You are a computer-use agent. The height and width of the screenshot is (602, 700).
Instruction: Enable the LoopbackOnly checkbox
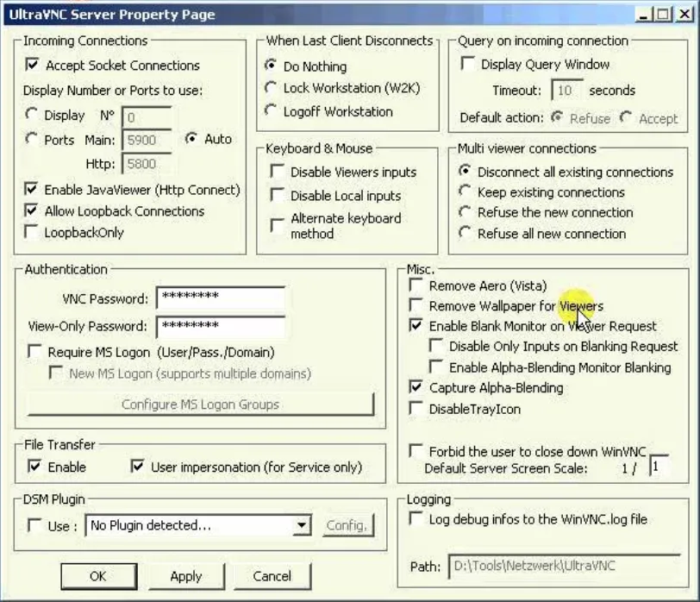pos(31,232)
